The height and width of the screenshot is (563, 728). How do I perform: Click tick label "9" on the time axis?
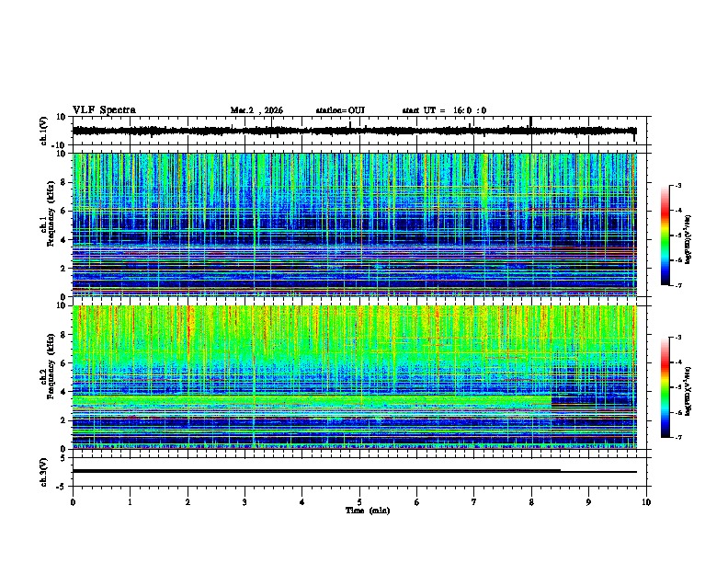pyautogui.click(x=588, y=502)
